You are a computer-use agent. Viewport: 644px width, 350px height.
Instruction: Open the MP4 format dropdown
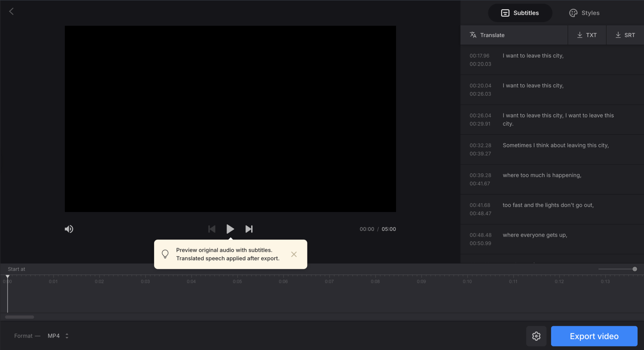[58, 336]
